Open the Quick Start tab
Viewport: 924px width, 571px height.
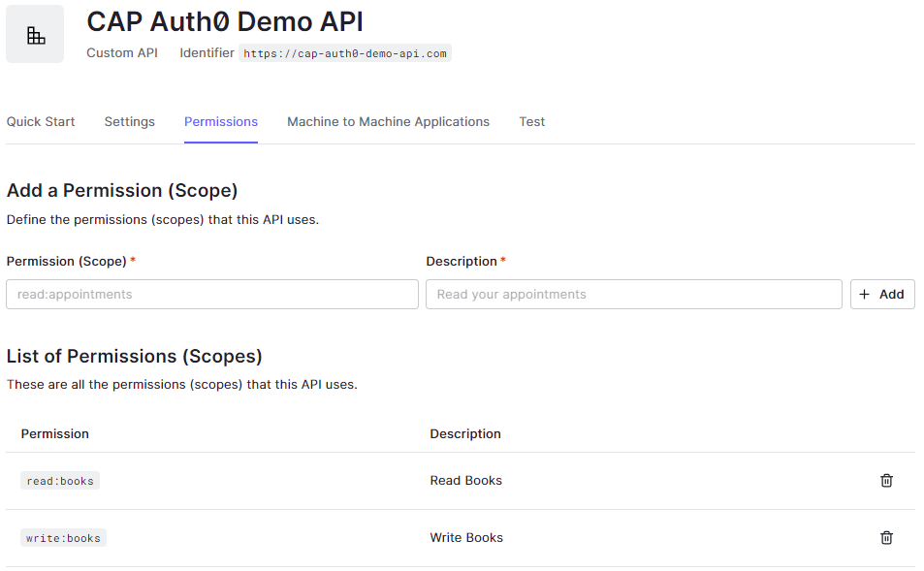(41, 122)
